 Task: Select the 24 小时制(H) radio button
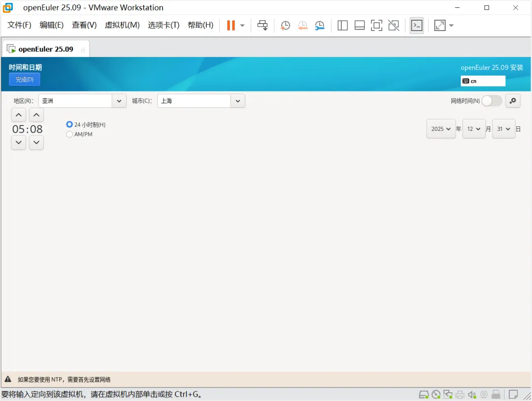pos(69,124)
